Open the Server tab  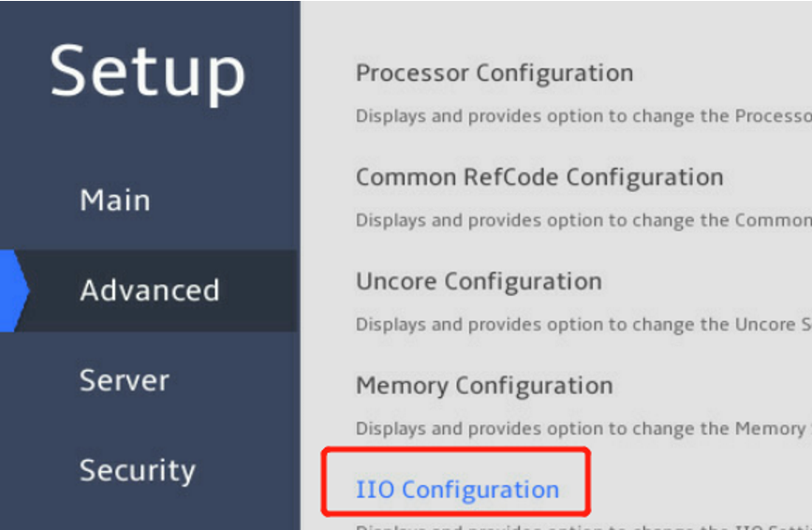(x=125, y=380)
